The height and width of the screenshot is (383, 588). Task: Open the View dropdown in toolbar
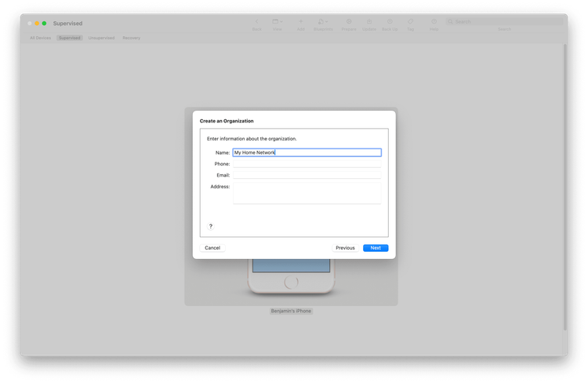tap(278, 23)
